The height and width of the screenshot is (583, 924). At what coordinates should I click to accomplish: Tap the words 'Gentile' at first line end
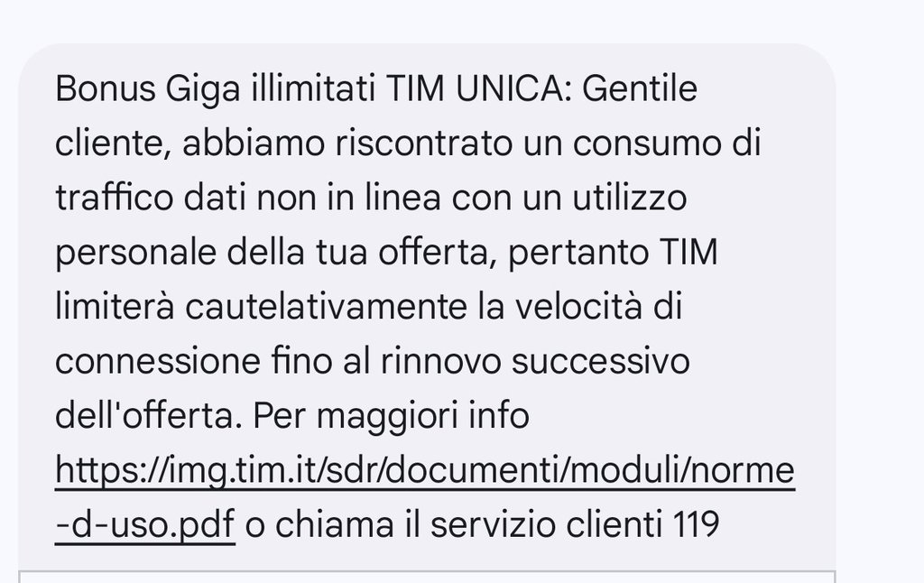click(x=640, y=88)
